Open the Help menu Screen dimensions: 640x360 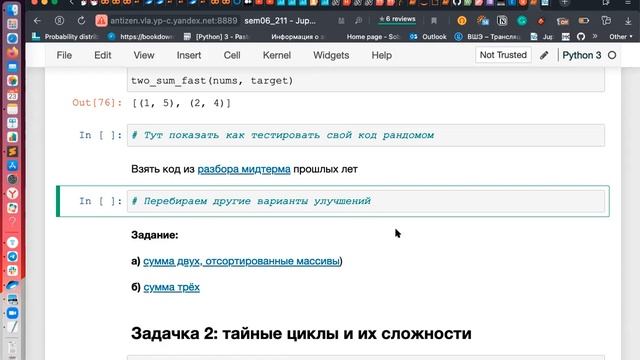click(x=382, y=55)
